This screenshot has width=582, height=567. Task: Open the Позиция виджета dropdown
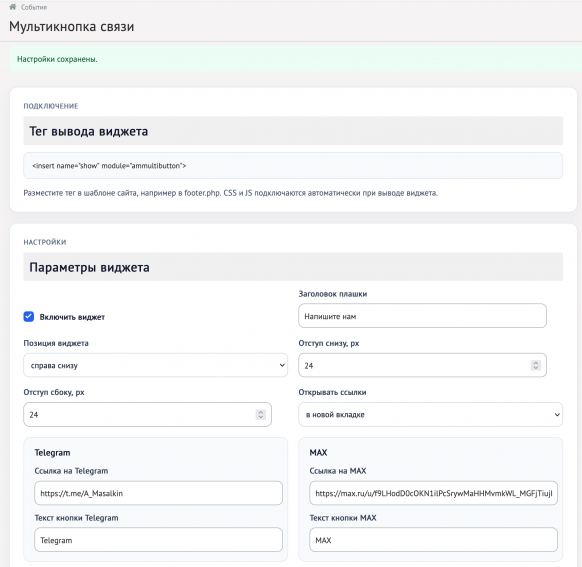click(x=155, y=365)
